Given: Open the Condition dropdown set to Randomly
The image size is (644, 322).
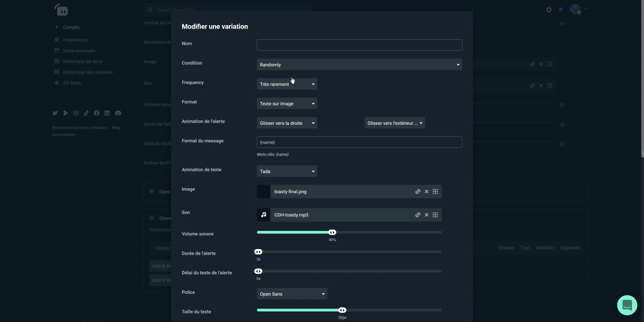Looking at the screenshot, I should pyautogui.click(x=359, y=65).
